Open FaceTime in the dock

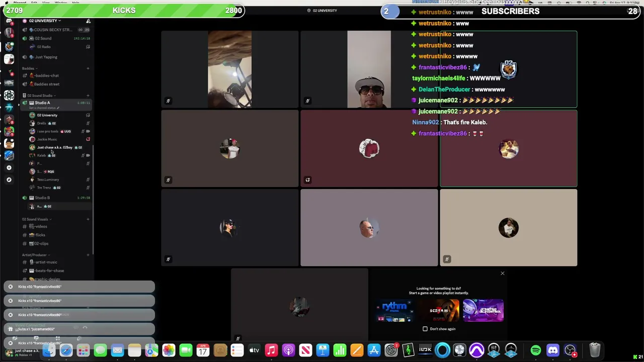186,350
